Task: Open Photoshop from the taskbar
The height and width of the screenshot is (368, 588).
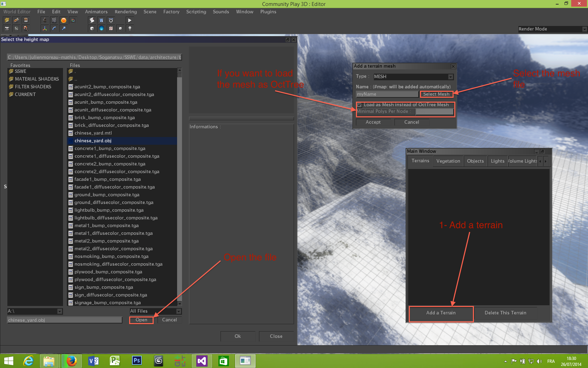Action: (x=136, y=361)
